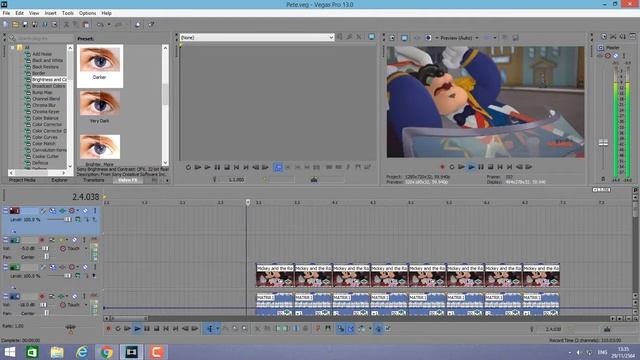Insert a region from the timeline toolbar
Image resolution: width=640 pixels, height=360 pixels.
coord(328,329)
